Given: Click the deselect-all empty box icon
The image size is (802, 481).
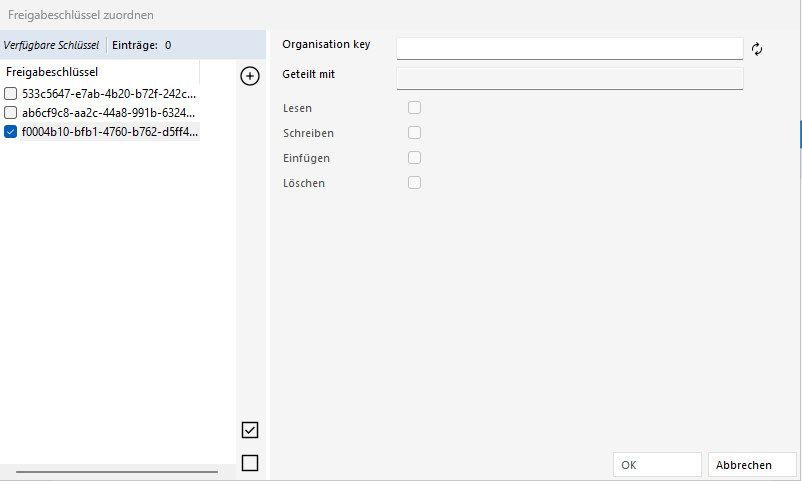Looking at the screenshot, I should pos(250,463).
